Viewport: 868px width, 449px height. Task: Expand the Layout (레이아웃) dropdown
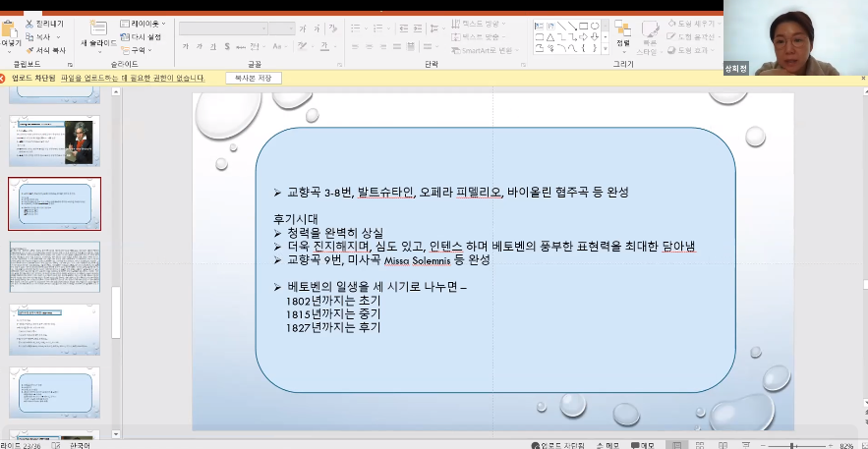143,23
